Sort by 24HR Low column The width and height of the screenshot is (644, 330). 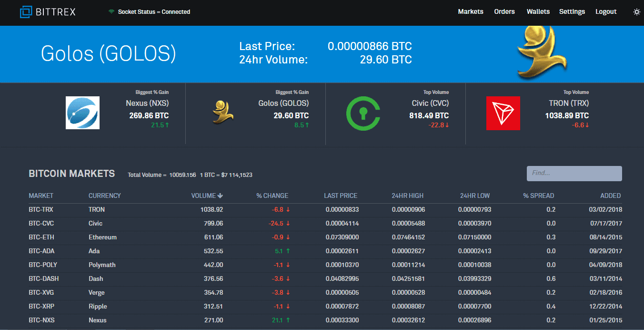pos(475,196)
